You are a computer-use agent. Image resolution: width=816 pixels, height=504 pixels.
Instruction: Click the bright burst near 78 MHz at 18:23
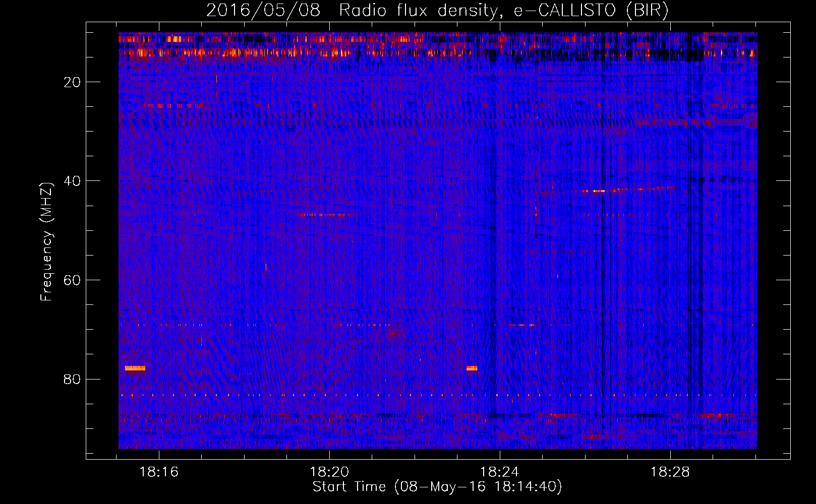tap(472, 368)
